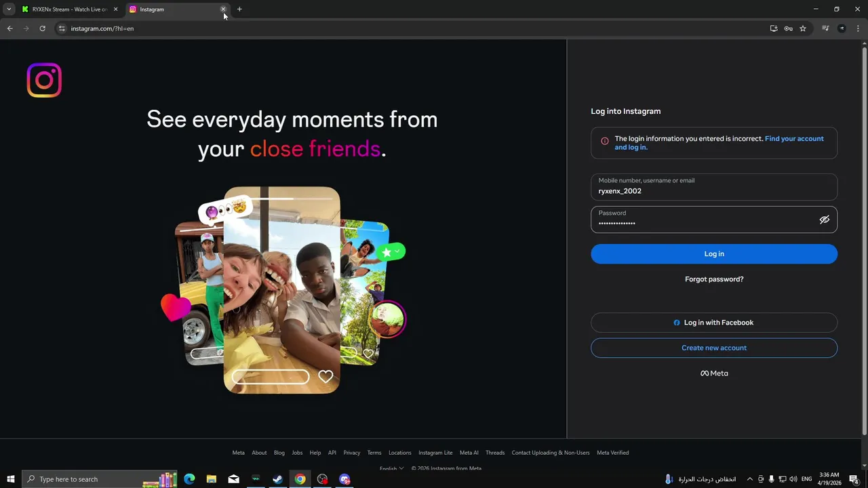Open the Blog footer link
Image resolution: width=868 pixels, height=488 pixels.
(x=279, y=453)
